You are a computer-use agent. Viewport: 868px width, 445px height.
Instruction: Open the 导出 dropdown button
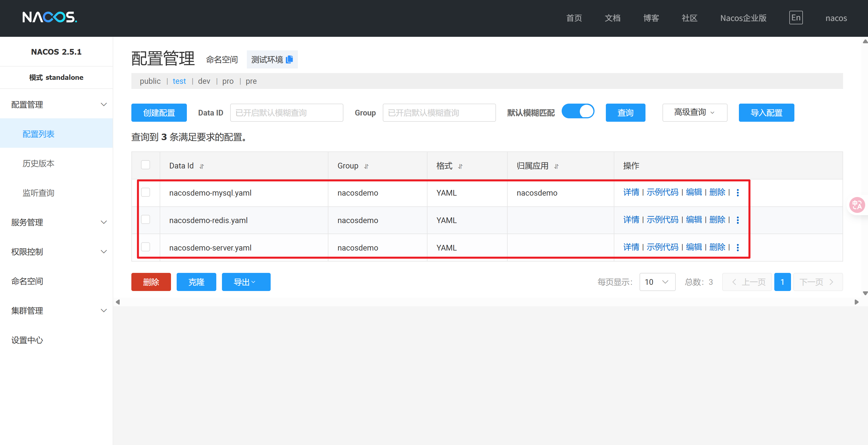click(246, 282)
